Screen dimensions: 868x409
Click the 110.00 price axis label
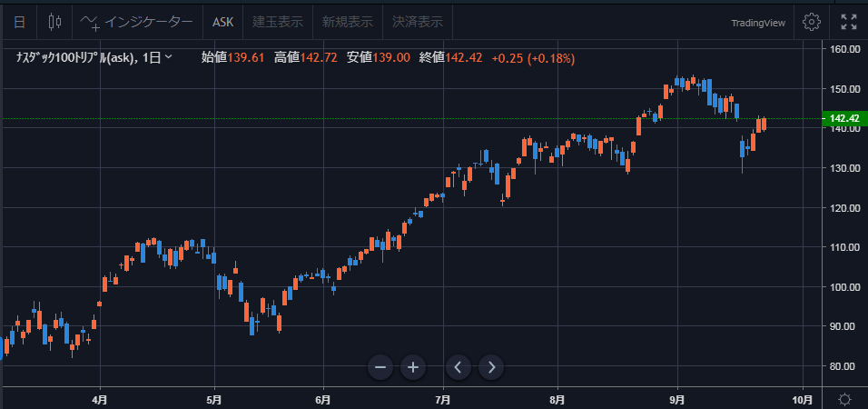coord(844,247)
